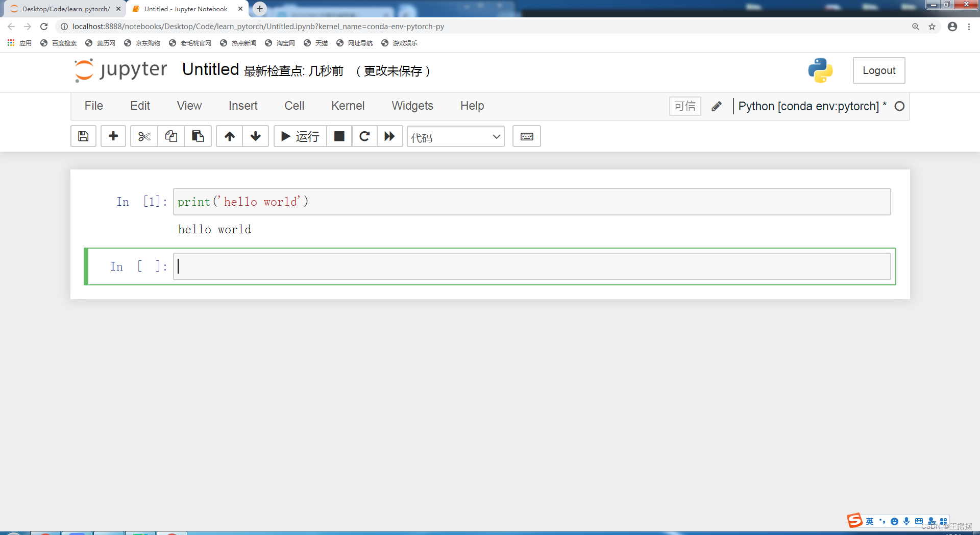The height and width of the screenshot is (535, 980).
Task: Click the pencil edit-mode indicator
Action: pyautogui.click(x=717, y=106)
